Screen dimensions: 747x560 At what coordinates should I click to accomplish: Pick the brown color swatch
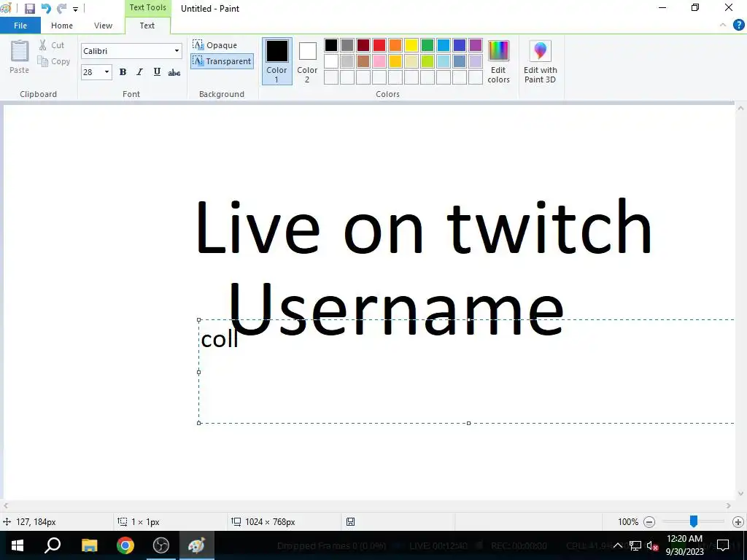click(x=363, y=61)
